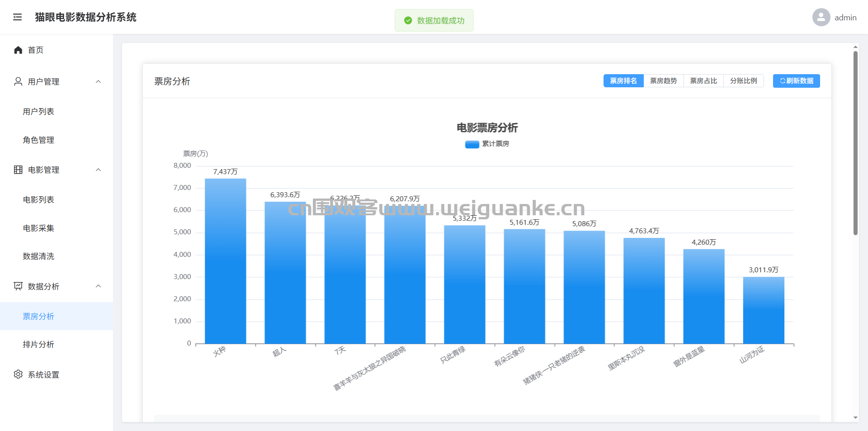Switch to 分账比例 view
868x431 pixels.
pyautogui.click(x=744, y=81)
